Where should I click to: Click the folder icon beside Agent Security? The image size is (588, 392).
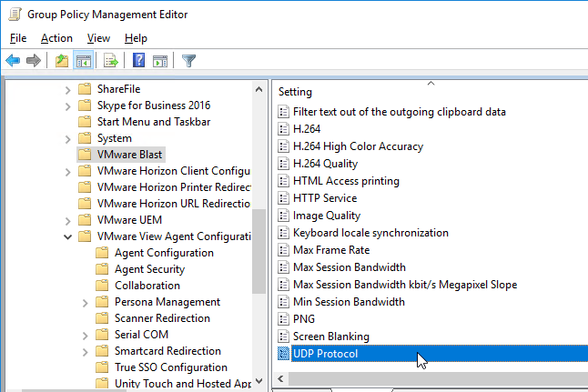click(x=102, y=269)
